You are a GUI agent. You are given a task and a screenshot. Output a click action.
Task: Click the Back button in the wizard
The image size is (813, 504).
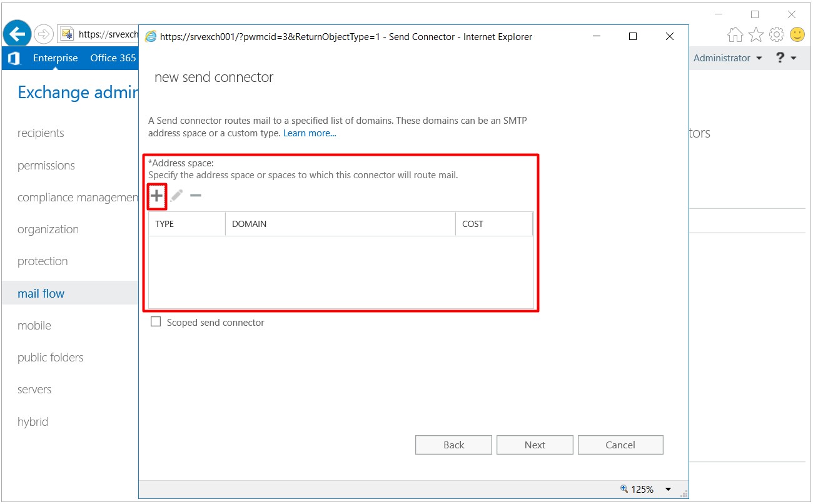454,445
